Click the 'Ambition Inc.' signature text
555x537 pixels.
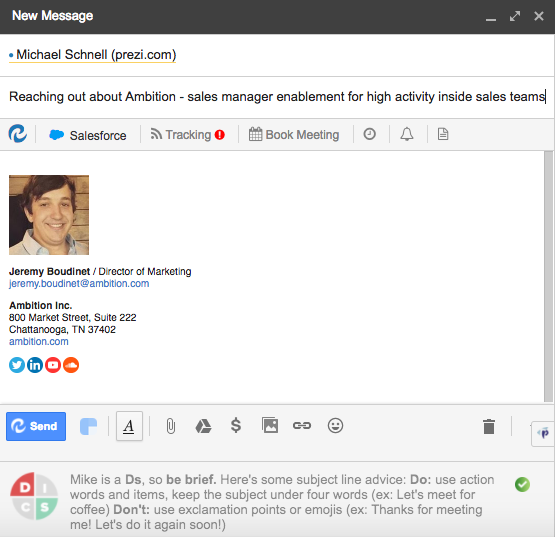pyautogui.click(x=41, y=305)
